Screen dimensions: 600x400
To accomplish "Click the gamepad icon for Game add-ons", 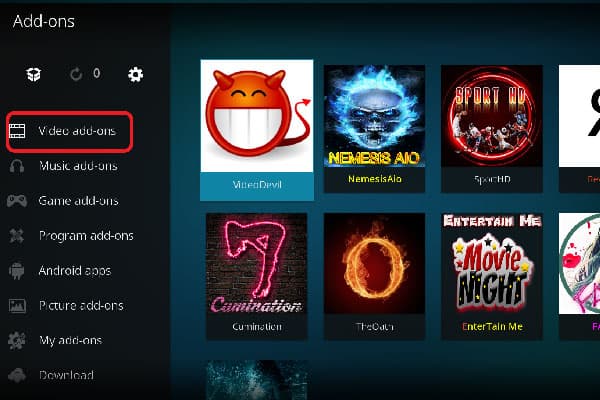I will [x=17, y=201].
